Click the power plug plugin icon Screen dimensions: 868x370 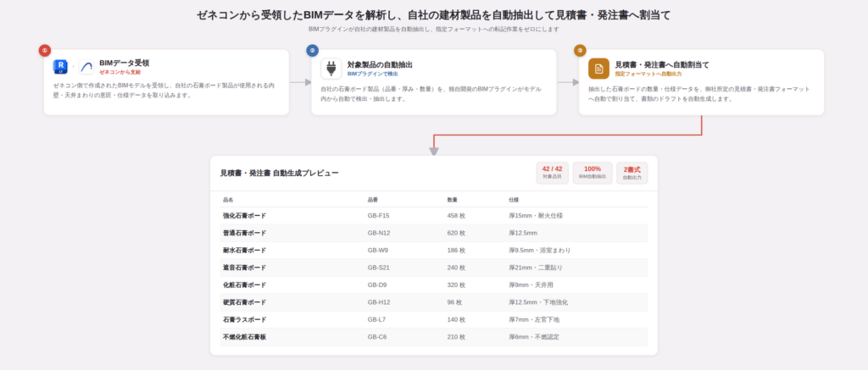[331, 69]
